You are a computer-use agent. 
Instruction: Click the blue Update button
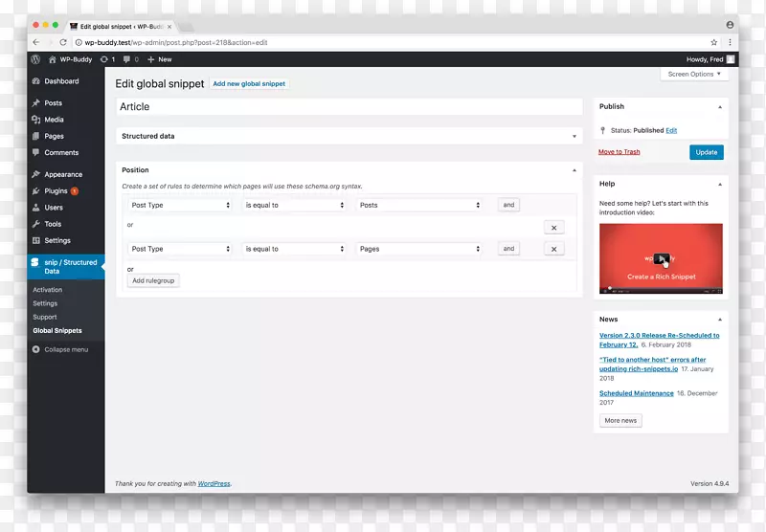706,152
